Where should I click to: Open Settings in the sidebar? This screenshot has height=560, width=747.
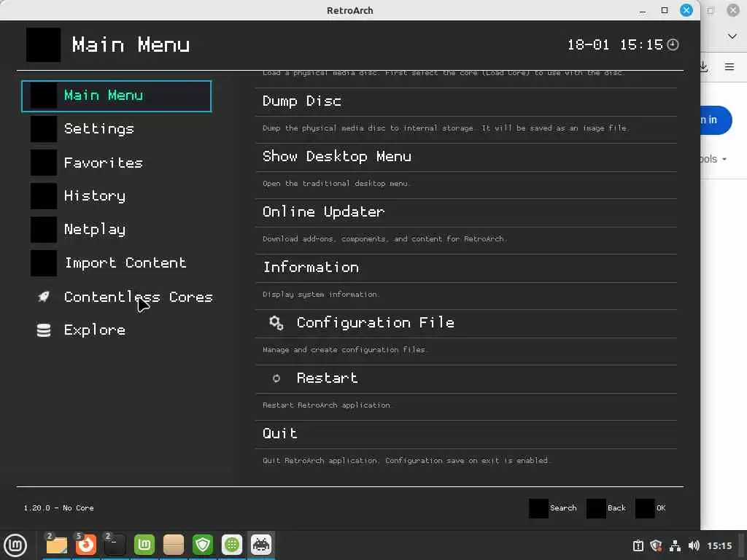pyautogui.click(x=99, y=129)
